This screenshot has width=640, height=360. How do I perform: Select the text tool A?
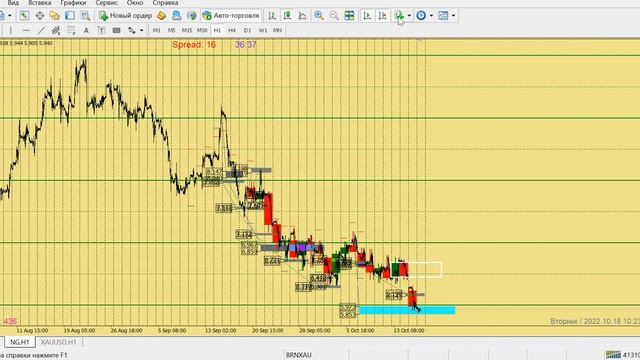click(86, 30)
